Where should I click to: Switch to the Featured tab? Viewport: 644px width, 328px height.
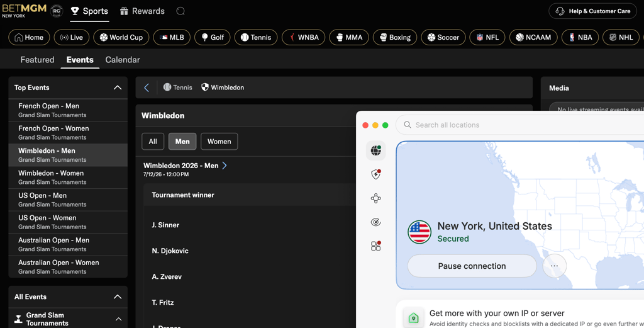(x=37, y=60)
